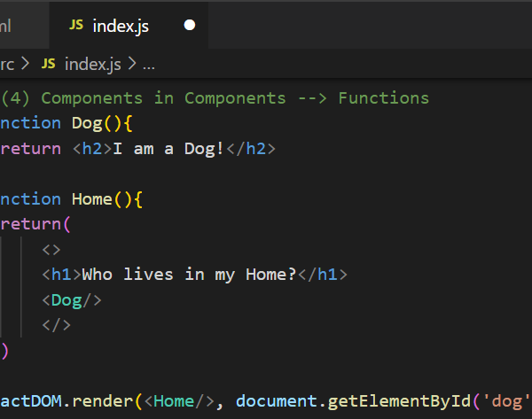Expand the breadcrumb ellipsis symbol list
Screen dimensions: 532x419
click(x=149, y=64)
